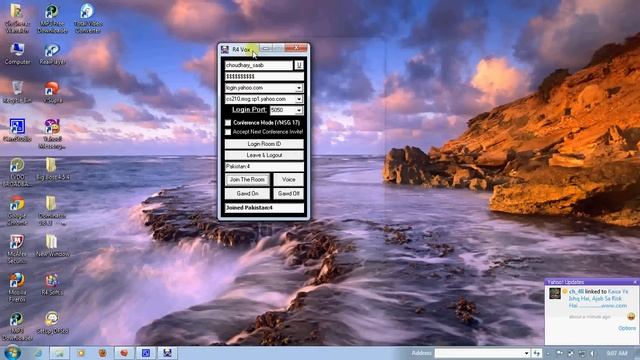Click the Join The Room button

point(247,180)
